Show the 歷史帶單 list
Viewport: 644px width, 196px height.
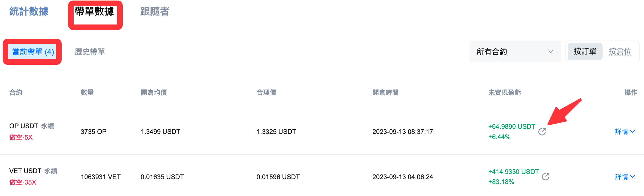pos(90,52)
